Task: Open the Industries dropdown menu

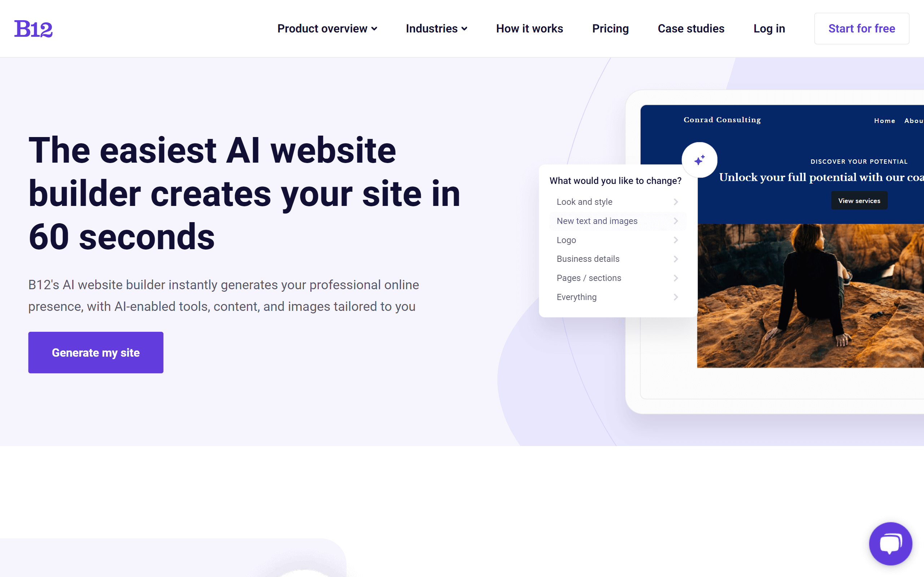Action: (436, 28)
